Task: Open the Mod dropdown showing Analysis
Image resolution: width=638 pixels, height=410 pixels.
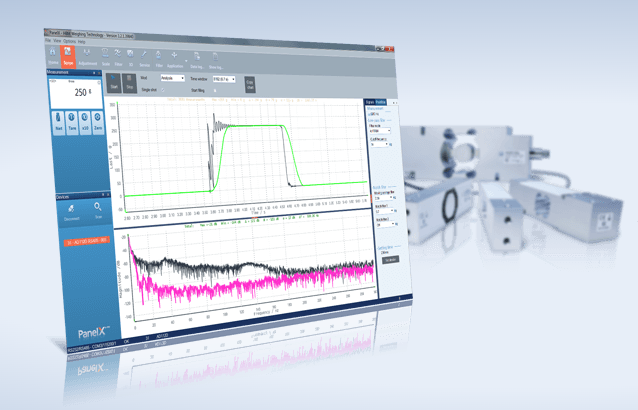Action: click(172, 78)
